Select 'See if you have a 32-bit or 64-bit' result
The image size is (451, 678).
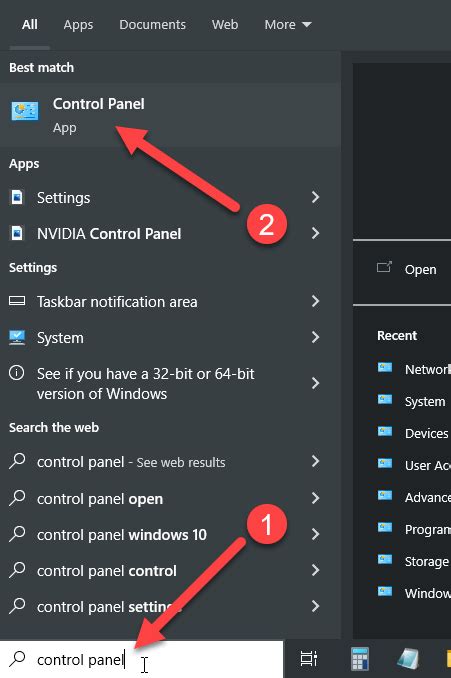tap(145, 384)
